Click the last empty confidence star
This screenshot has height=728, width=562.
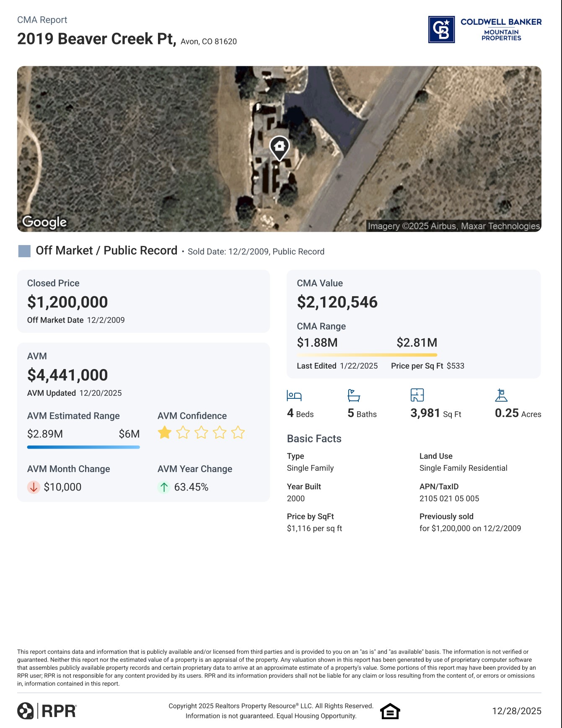click(238, 432)
